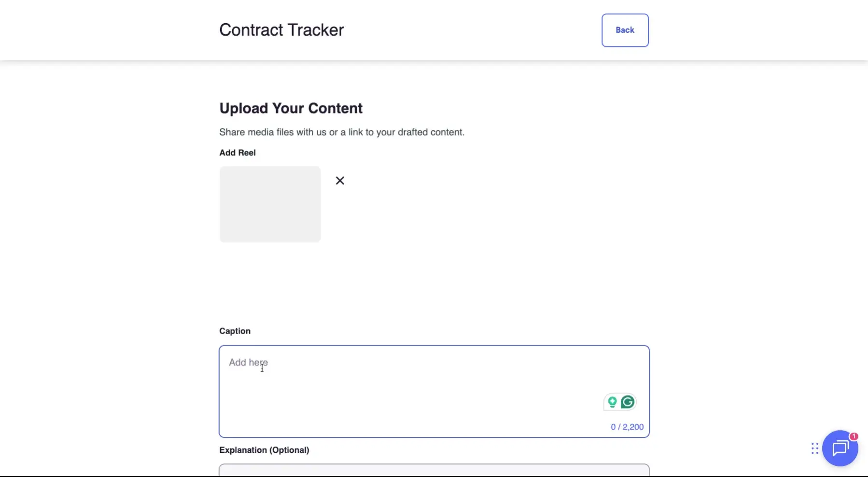
Task: Click the dotted drag handle beside the chat bubble
Action: click(x=814, y=449)
